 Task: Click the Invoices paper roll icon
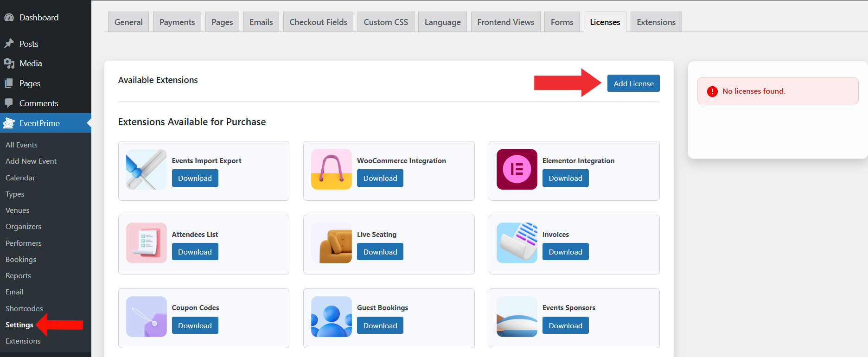click(x=517, y=243)
